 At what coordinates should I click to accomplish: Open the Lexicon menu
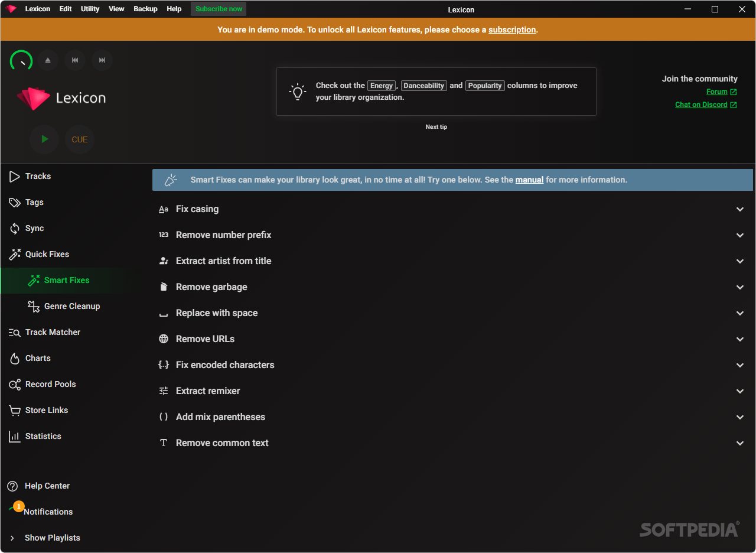click(38, 9)
